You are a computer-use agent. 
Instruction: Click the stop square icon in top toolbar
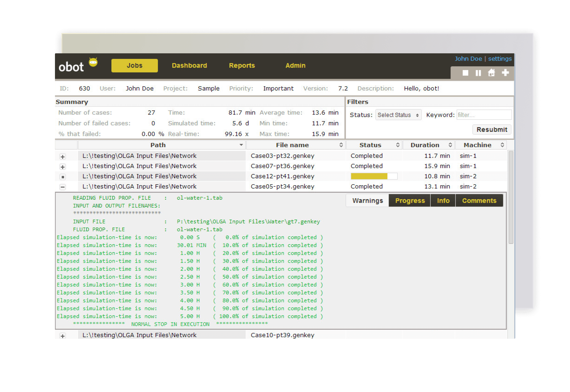coord(465,73)
